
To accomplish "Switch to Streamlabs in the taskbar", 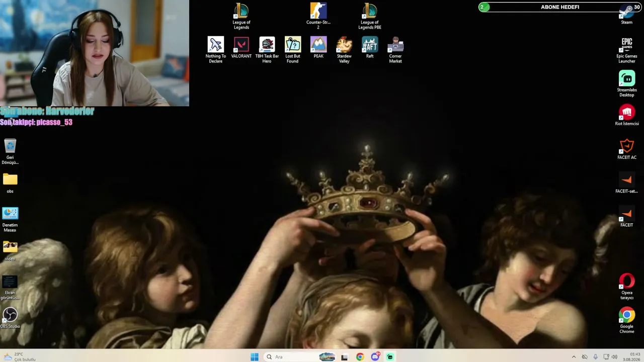I will 390,357.
